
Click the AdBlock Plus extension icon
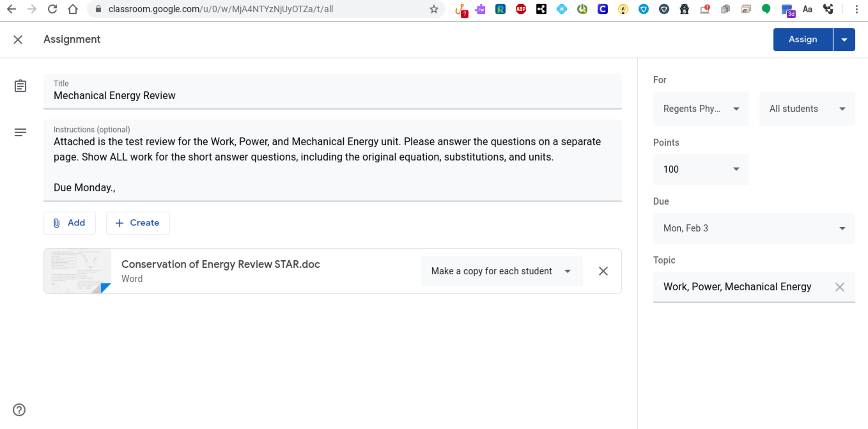click(x=521, y=9)
